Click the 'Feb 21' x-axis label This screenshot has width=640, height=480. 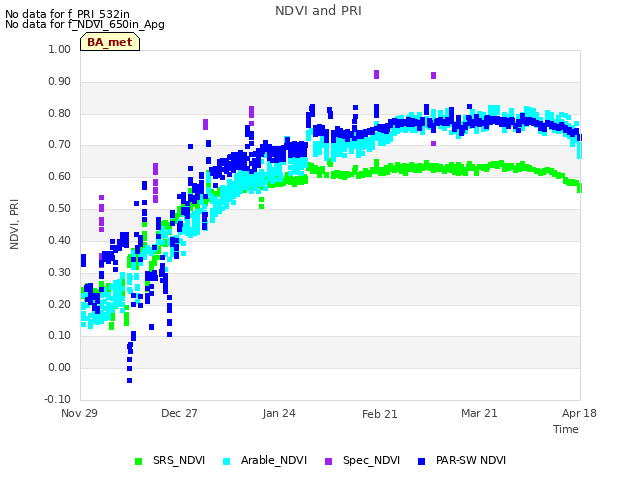point(380,414)
